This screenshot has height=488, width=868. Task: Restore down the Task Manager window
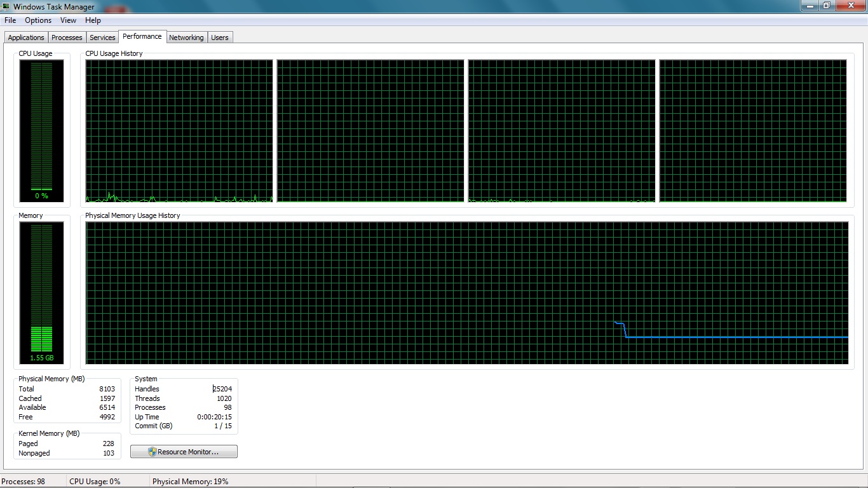pos(827,6)
